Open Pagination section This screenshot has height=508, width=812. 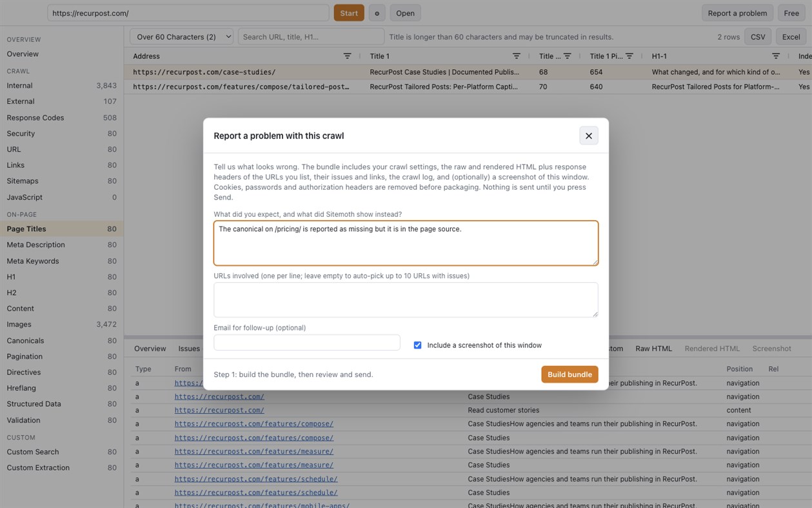coord(62,356)
